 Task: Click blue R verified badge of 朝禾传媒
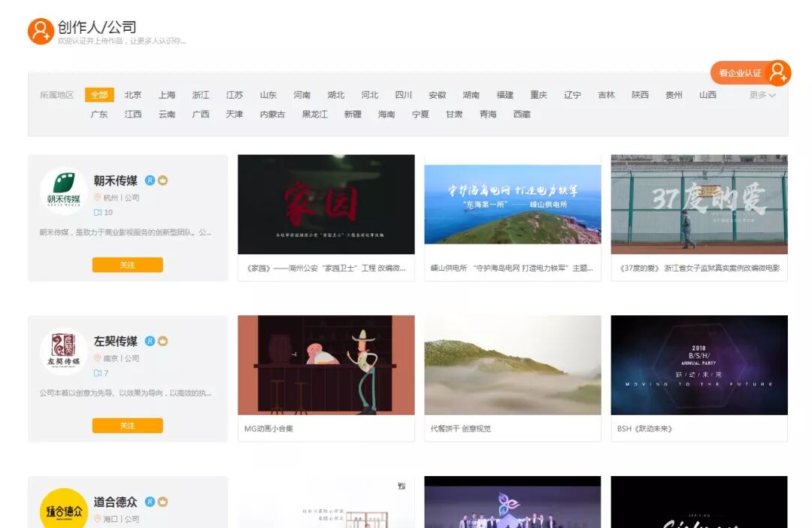pyautogui.click(x=150, y=181)
